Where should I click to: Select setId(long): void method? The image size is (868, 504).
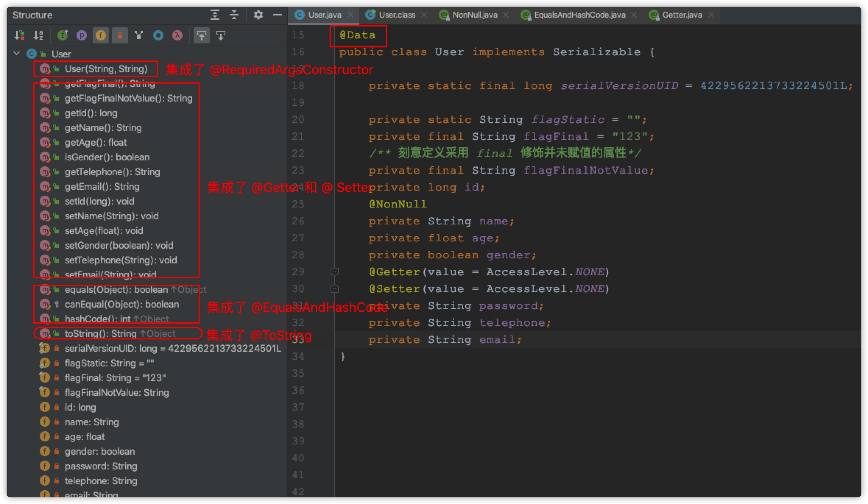pos(99,201)
